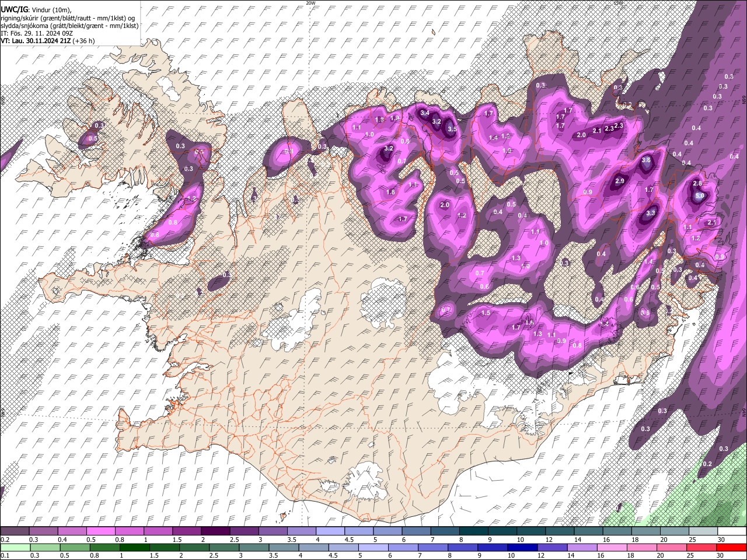
Task: Click the 'IT: Fös. 29. 11. 2024 09Z' line
Action: pos(37,33)
